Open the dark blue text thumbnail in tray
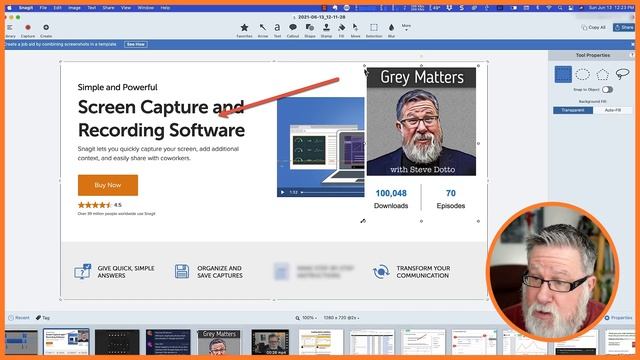The width and height of the screenshot is (640, 360). tap(168, 342)
